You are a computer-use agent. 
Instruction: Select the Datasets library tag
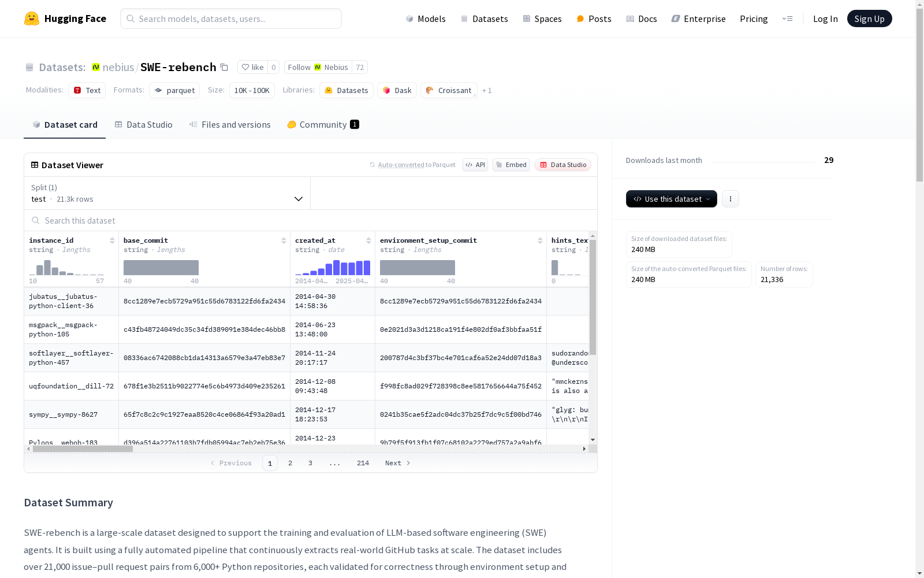[x=346, y=90]
